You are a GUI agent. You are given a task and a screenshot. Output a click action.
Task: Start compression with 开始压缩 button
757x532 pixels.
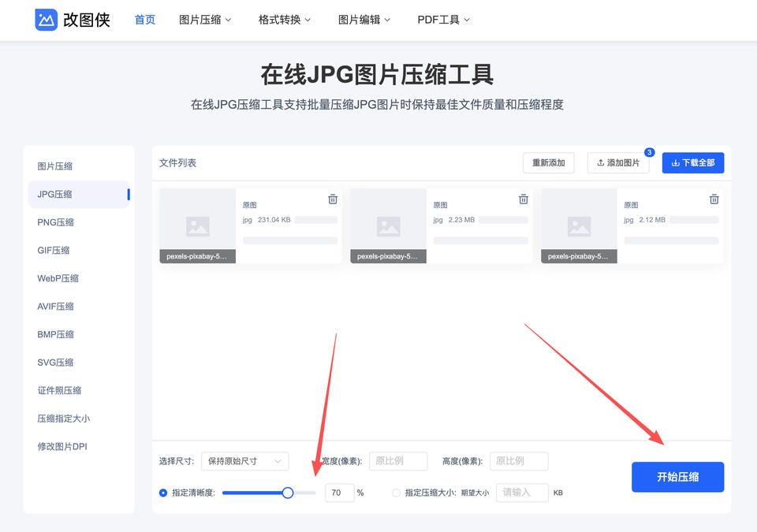pyautogui.click(x=678, y=477)
